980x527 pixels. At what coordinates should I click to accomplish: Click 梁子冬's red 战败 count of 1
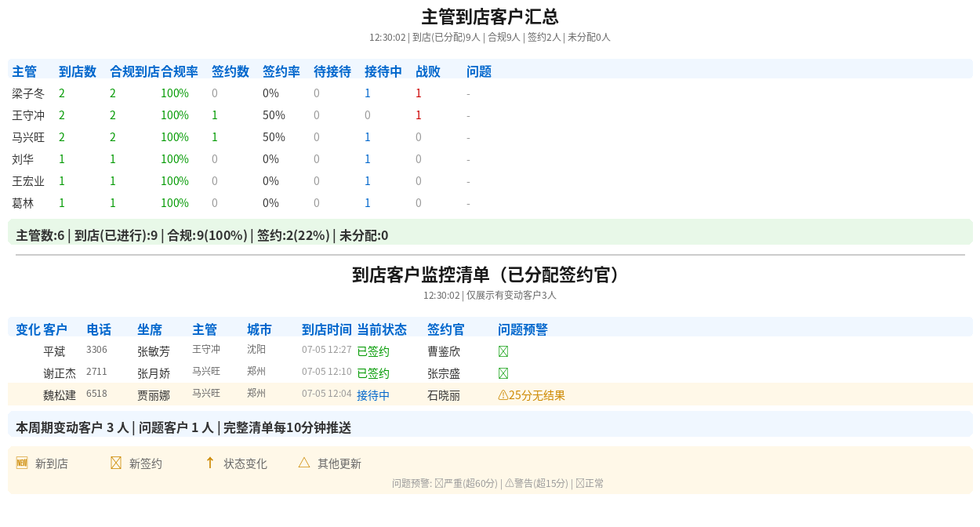pyautogui.click(x=419, y=93)
